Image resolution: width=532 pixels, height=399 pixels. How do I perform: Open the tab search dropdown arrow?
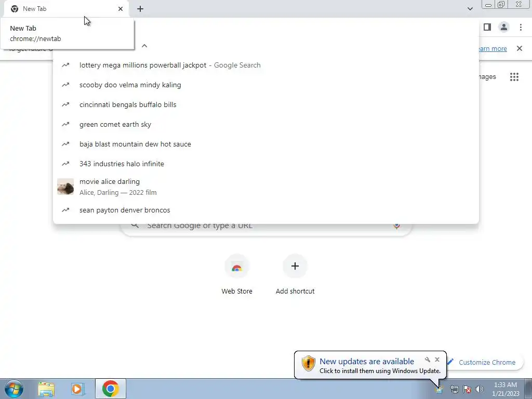click(x=470, y=9)
